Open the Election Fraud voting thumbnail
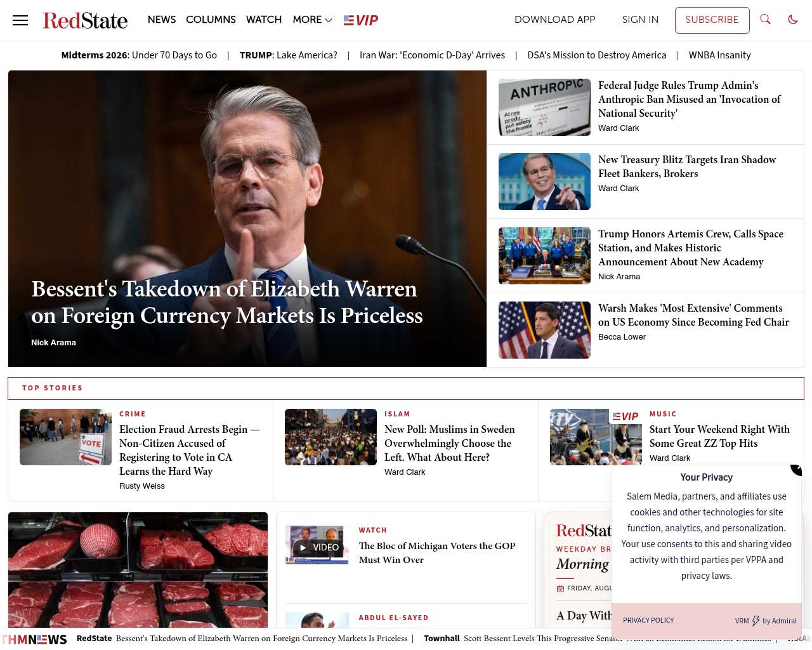 click(65, 437)
